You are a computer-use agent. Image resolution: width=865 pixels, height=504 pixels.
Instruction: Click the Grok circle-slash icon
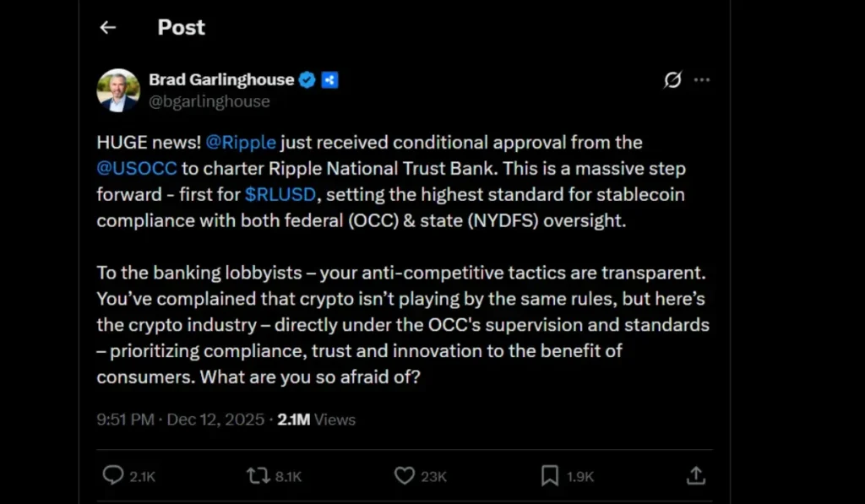point(672,80)
